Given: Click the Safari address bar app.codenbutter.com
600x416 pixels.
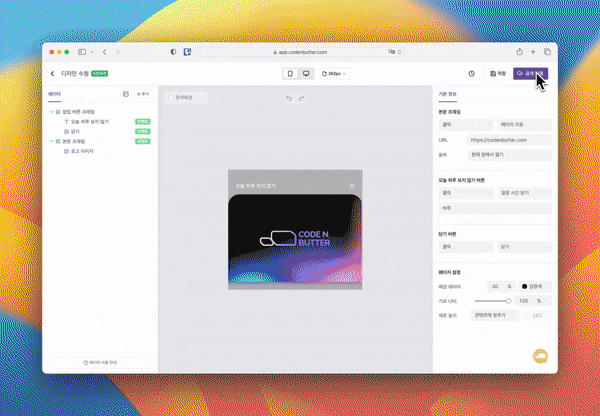Looking at the screenshot, I should coord(300,52).
